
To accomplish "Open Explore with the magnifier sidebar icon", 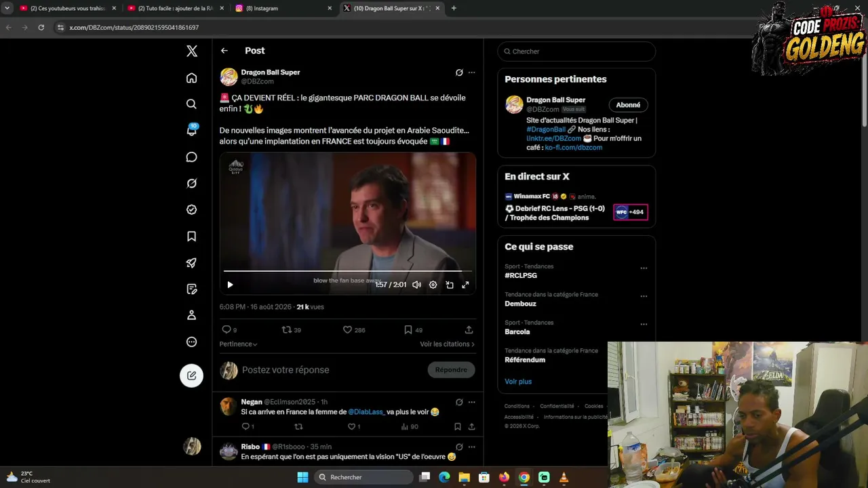I will 192,104.
